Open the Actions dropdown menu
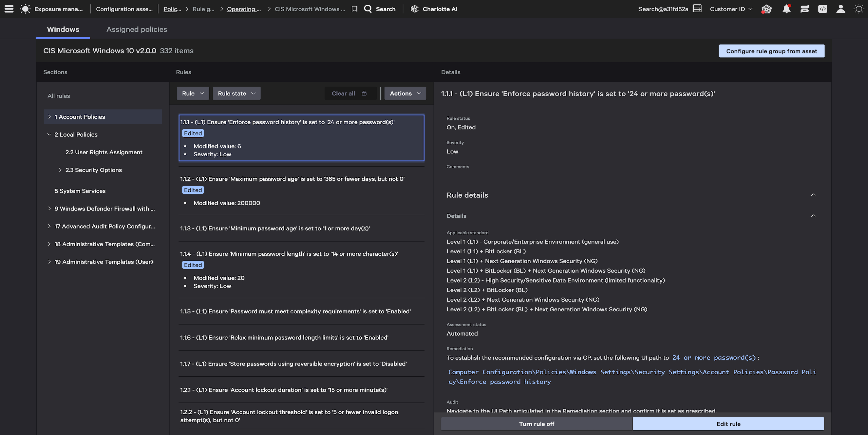 pos(406,93)
